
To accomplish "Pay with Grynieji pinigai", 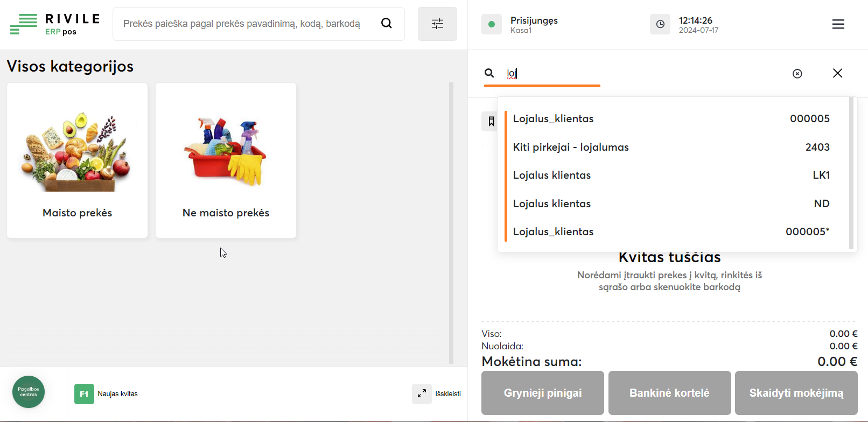I will (x=542, y=393).
